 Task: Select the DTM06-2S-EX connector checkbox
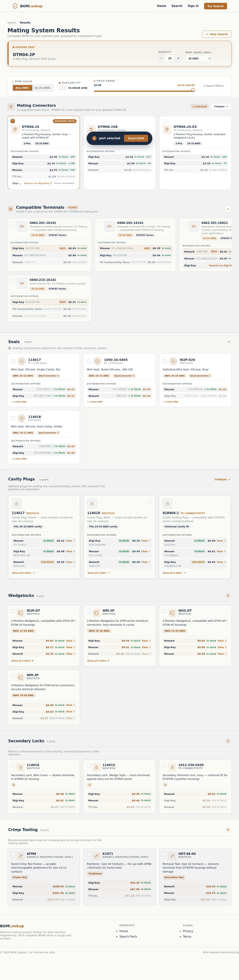click(164, 121)
